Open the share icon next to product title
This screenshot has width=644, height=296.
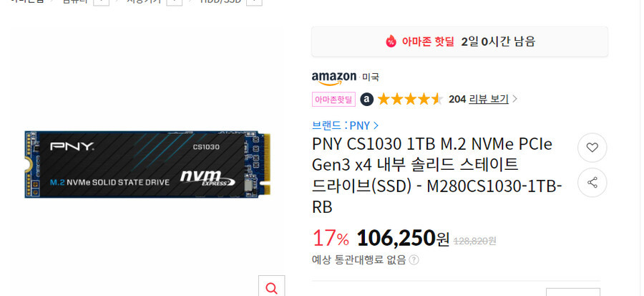pos(592,183)
